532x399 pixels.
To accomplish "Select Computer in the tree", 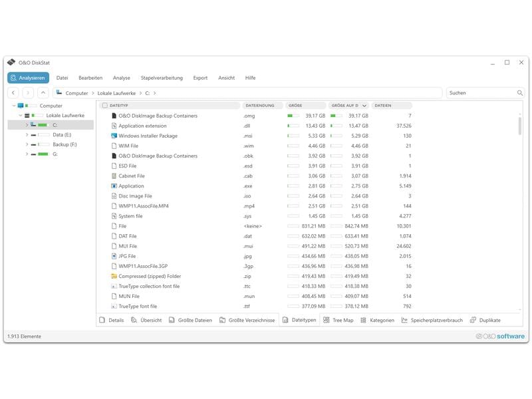I will [x=51, y=106].
